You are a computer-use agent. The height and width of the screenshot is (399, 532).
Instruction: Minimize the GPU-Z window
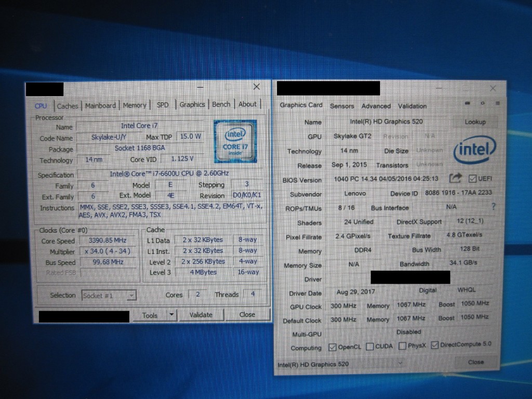(438, 88)
